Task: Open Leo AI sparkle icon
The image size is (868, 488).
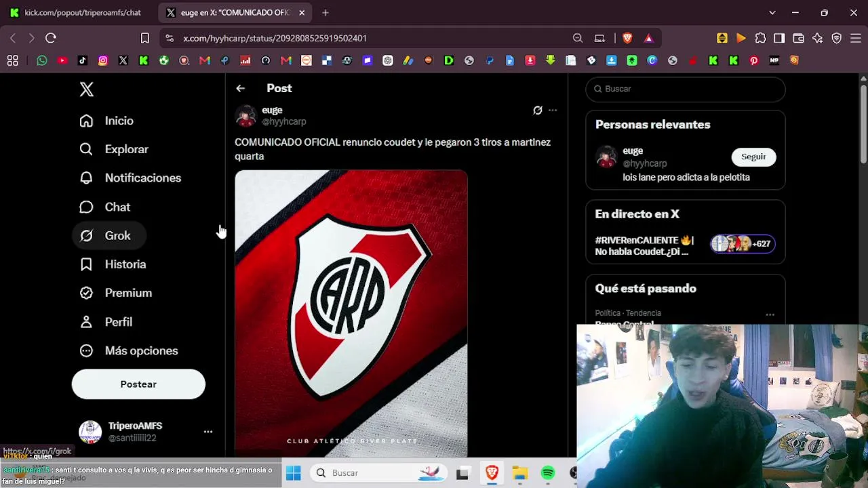Action: (x=818, y=38)
